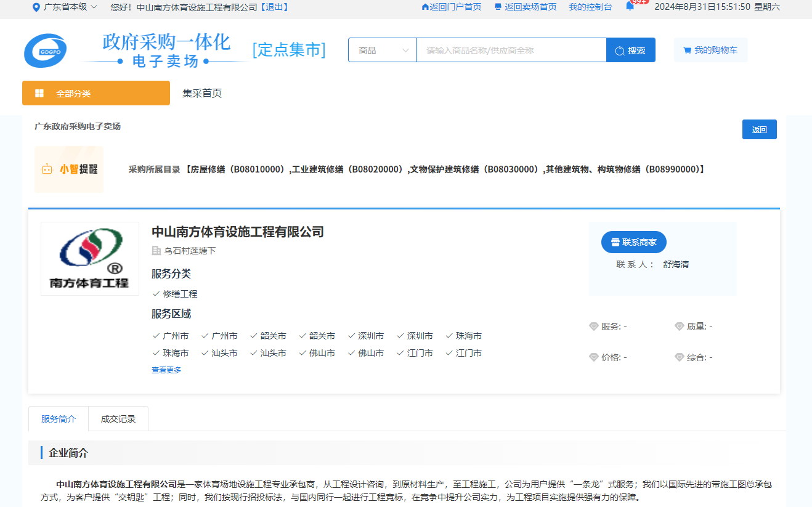The image size is (812, 507).
Task: Click the company title 中山南方体育设施工程有限公司
Action: [238, 232]
